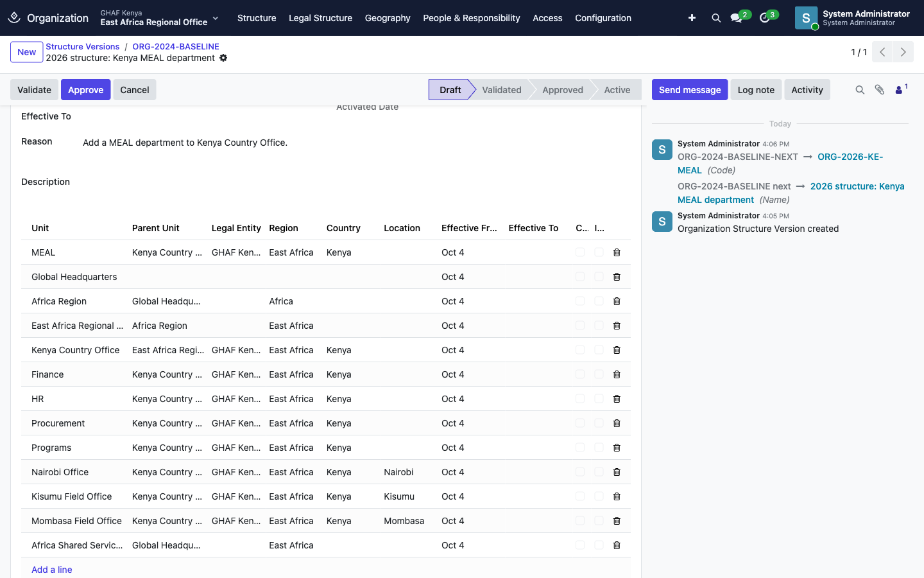Open the gear actions menu beside record title
This screenshot has height=578, width=924.
click(223, 58)
